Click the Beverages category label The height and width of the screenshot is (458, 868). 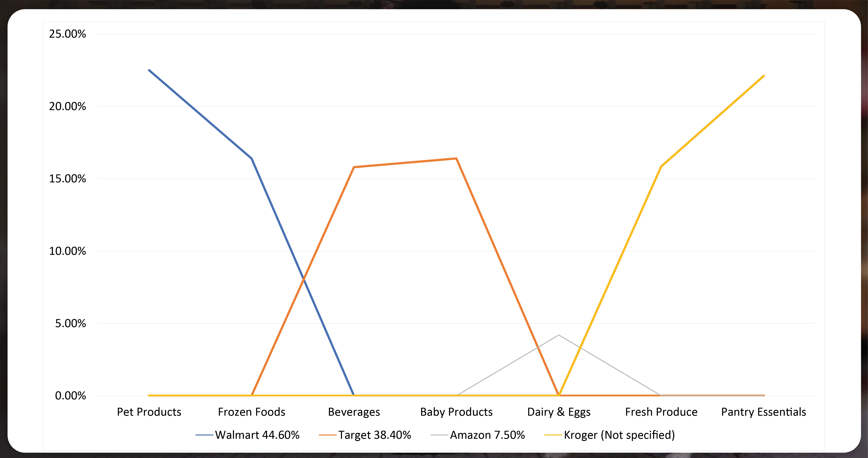click(x=354, y=412)
